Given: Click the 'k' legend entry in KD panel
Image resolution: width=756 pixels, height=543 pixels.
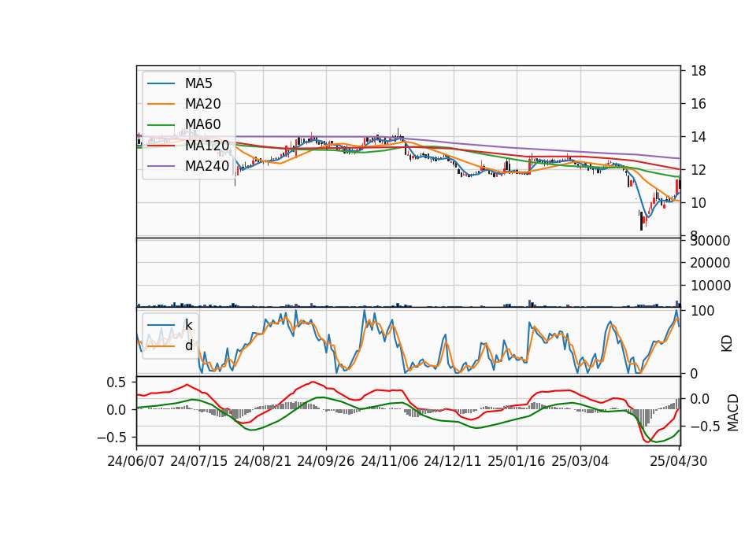Looking at the screenshot, I should click(x=188, y=325).
